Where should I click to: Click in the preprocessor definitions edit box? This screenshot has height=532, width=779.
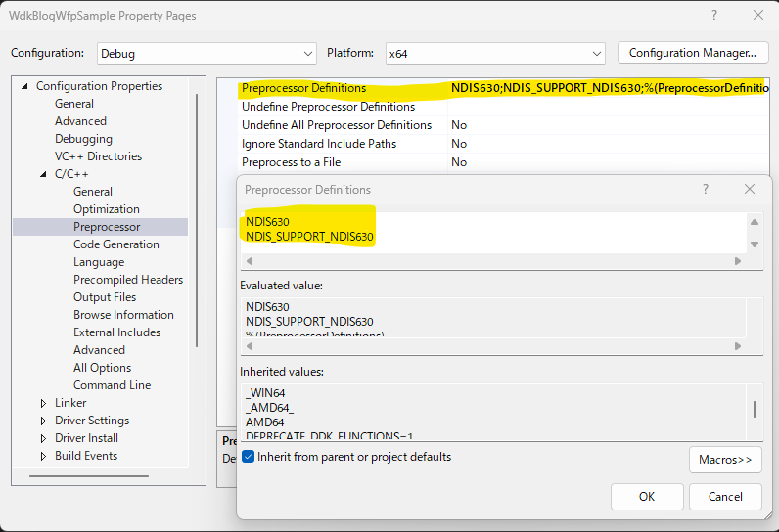(x=489, y=229)
